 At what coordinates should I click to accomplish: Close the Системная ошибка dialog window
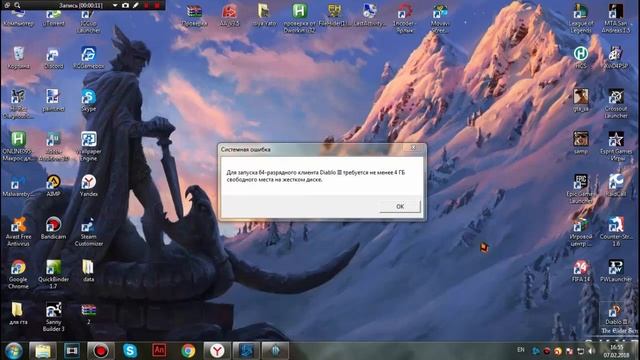coord(413,147)
